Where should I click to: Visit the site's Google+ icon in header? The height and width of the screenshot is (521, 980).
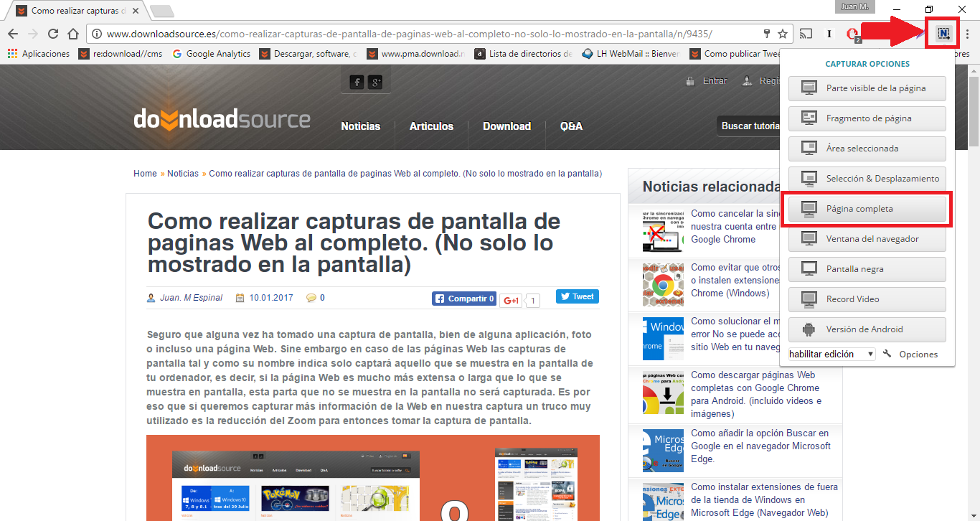click(x=375, y=82)
